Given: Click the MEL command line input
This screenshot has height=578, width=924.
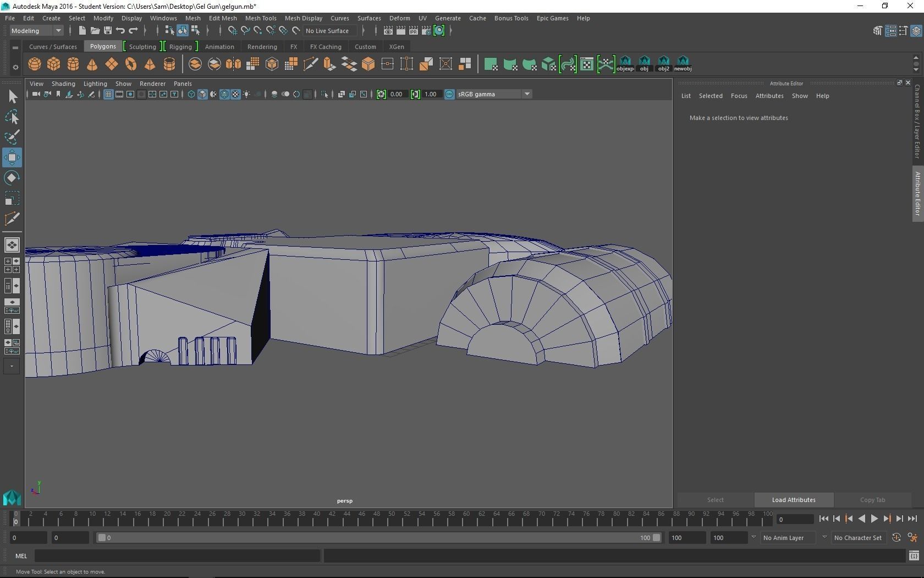Looking at the screenshot, I should (x=177, y=556).
